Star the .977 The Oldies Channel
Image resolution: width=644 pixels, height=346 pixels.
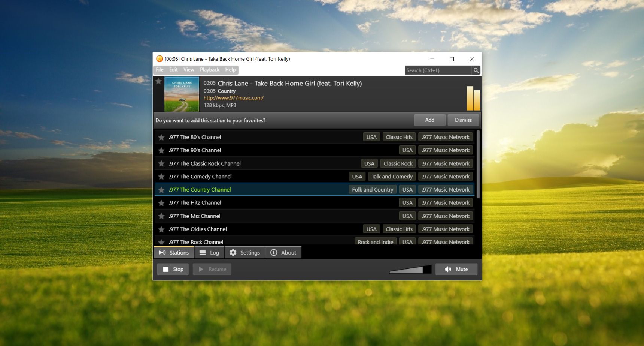[161, 229]
